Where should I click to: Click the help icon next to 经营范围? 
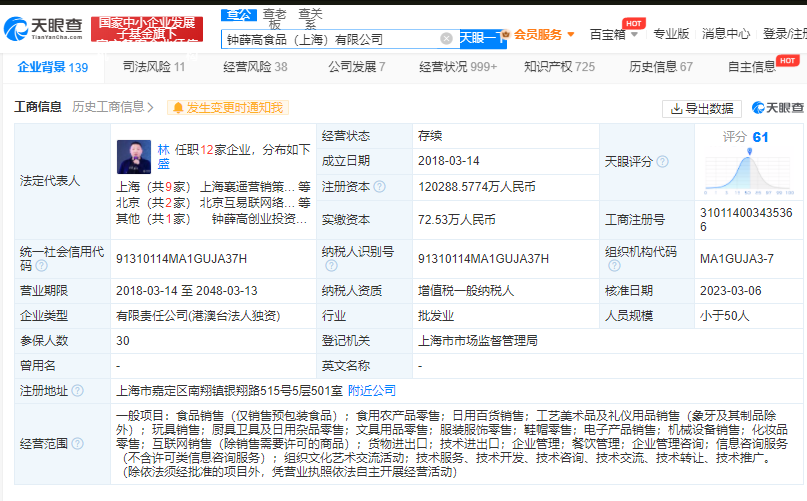click(x=77, y=443)
